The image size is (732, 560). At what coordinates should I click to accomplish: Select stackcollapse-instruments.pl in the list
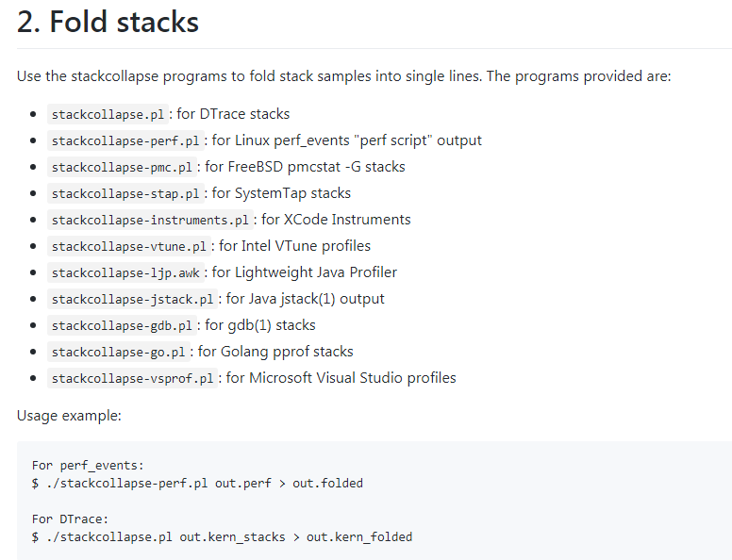(150, 220)
